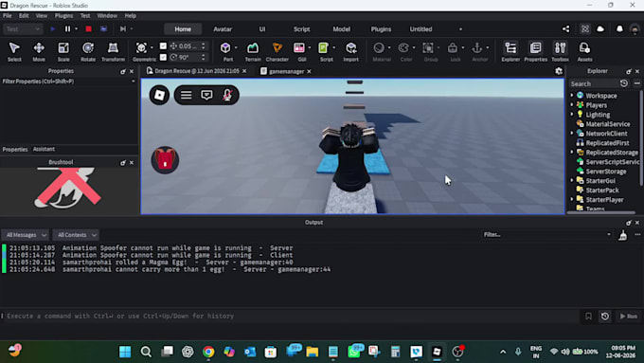Pause the running playtest
Image resolution: width=644 pixels, height=363 pixels.
click(x=67, y=28)
